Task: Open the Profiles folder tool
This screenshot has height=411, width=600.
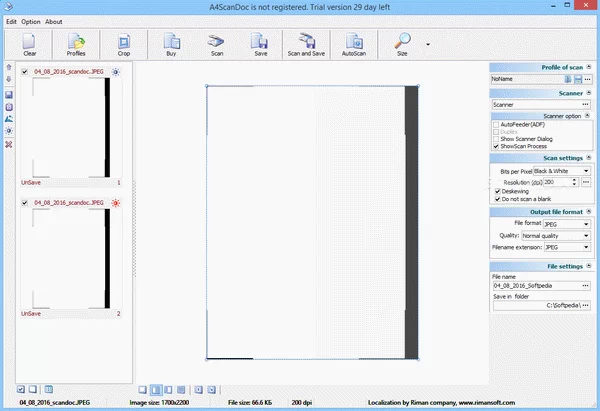Action: click(76, 44)
